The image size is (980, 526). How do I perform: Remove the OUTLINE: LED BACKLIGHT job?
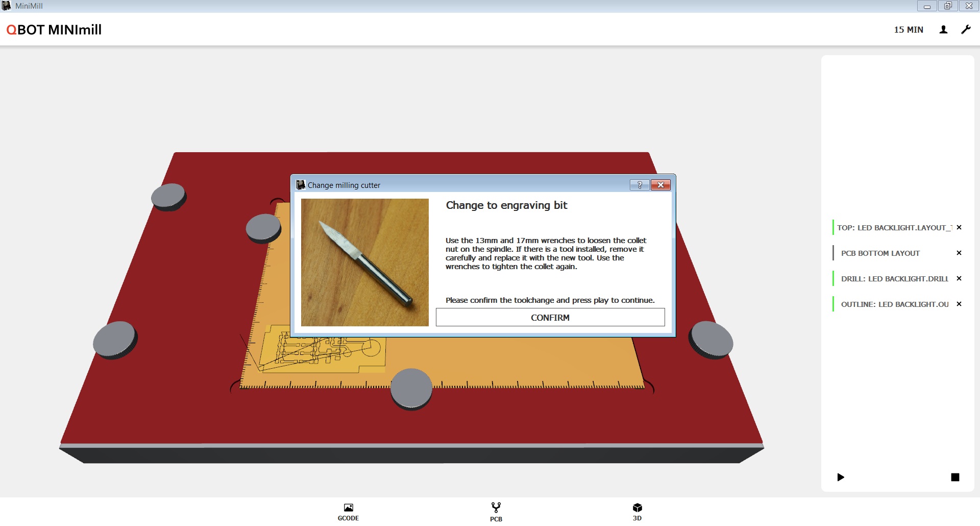coord(959,304)
